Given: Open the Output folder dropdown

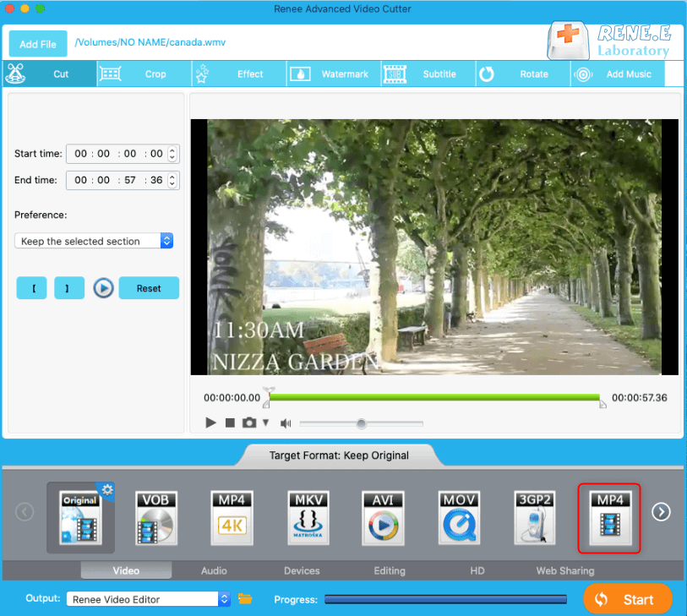Looking at the screenshot, I should click(148, 599).
